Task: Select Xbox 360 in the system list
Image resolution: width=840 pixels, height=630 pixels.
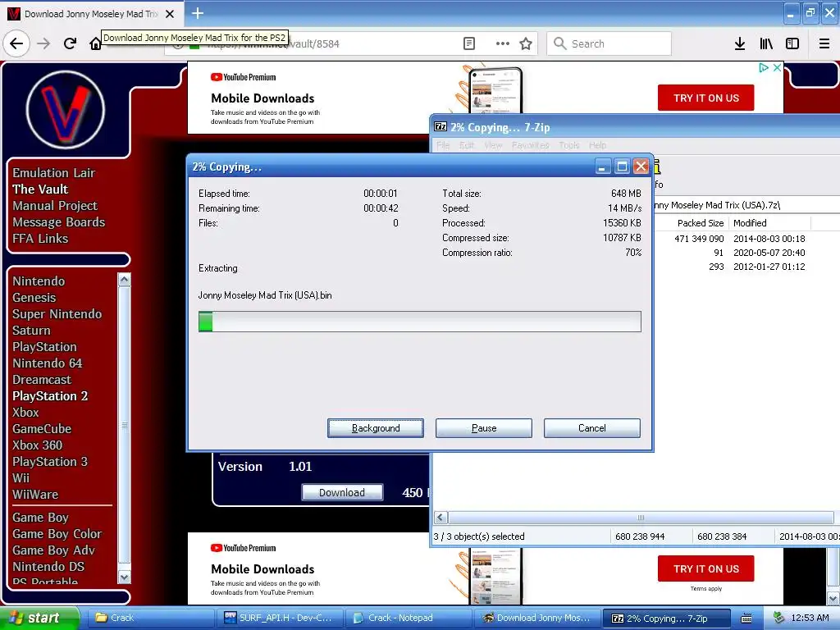Action: coord(37,445)
